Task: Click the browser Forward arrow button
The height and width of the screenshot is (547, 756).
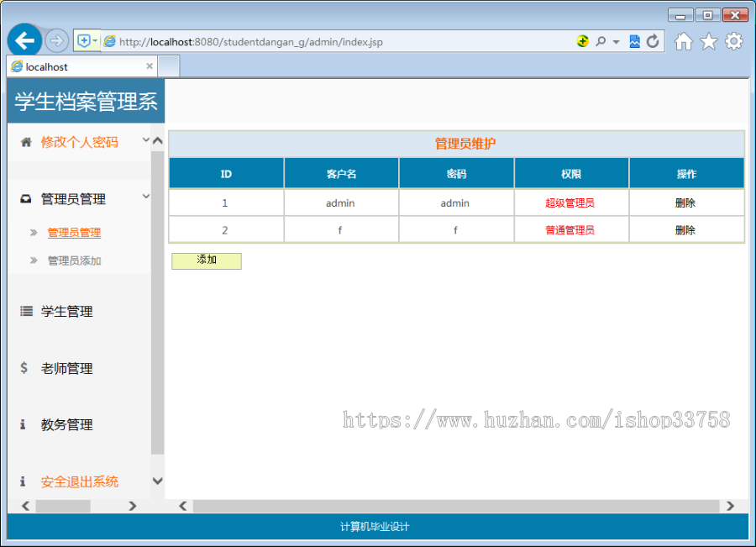Action: (x=56, y=41)
